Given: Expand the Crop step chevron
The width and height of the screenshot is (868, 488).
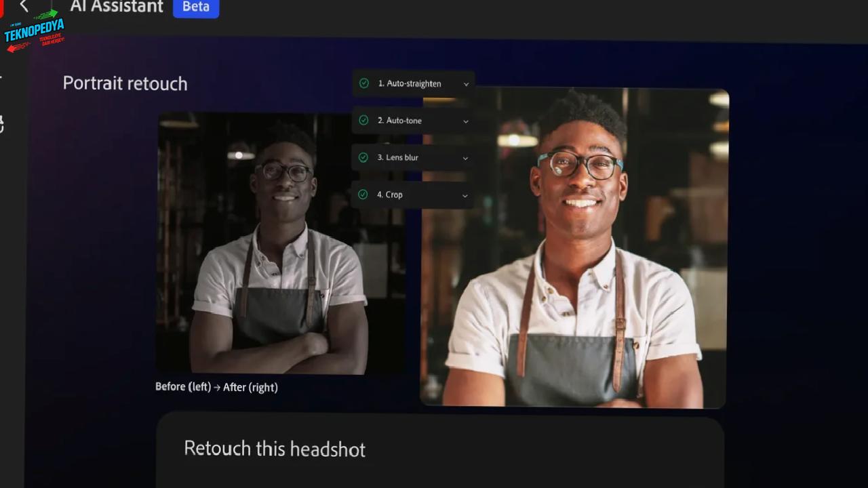Looking at the screenshot, I should click(465, 195).
